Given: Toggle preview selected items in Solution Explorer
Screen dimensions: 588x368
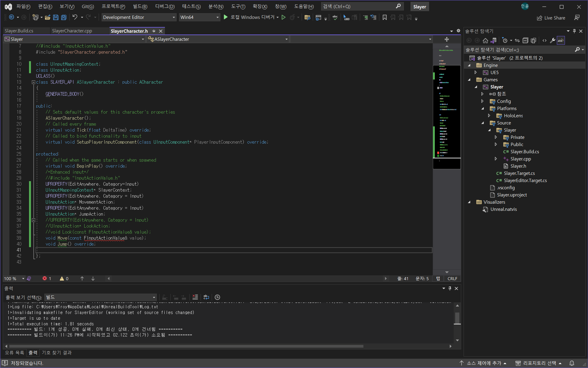Looking at the screenshot, I should 561,40.
